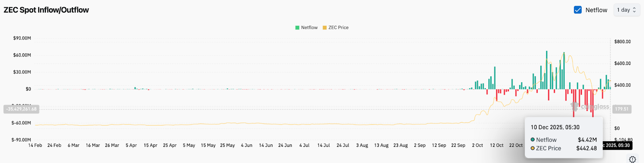Click the green Netflow legend swatch
644x163 pixels.
click(x=297, y=27)
